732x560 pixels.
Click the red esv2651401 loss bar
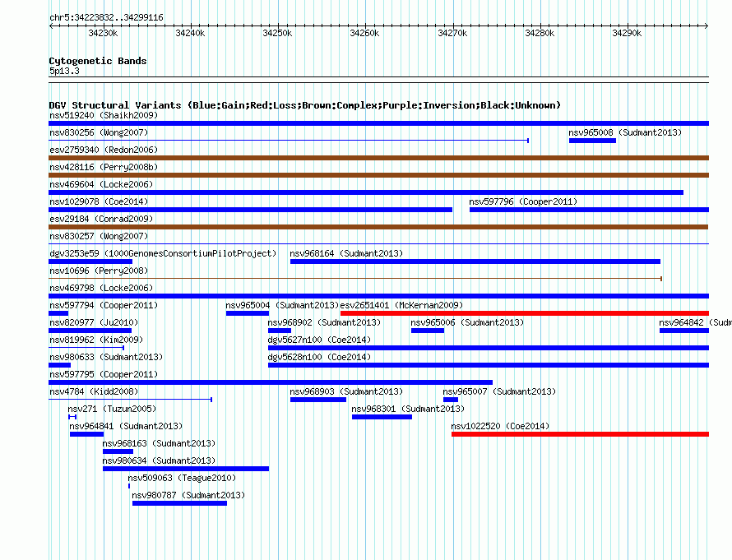tap(525, 313)
